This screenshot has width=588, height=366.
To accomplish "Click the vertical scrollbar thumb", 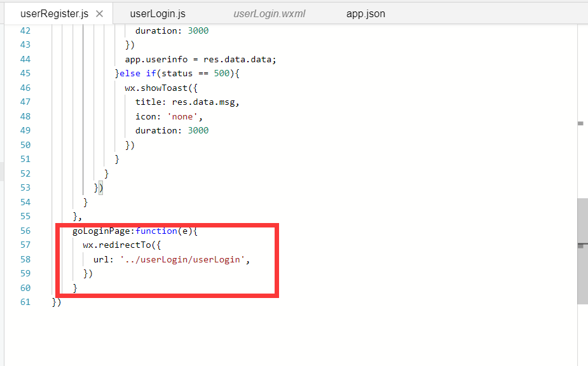I will [x=582, y=251].
